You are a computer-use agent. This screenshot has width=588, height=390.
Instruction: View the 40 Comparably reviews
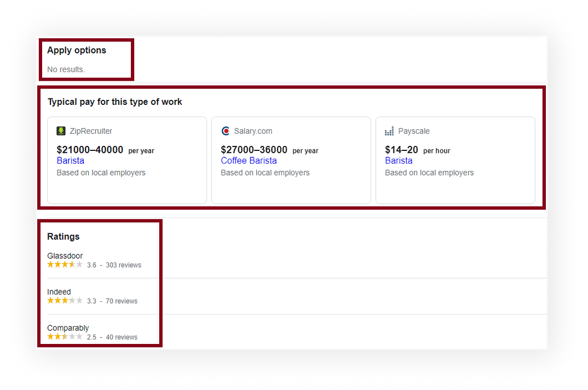coord(122,337)
